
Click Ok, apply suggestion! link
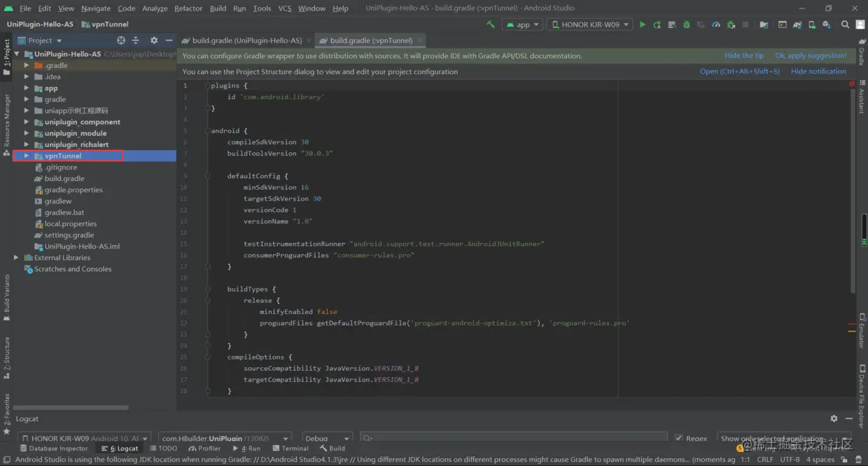[x=811, y=55]
